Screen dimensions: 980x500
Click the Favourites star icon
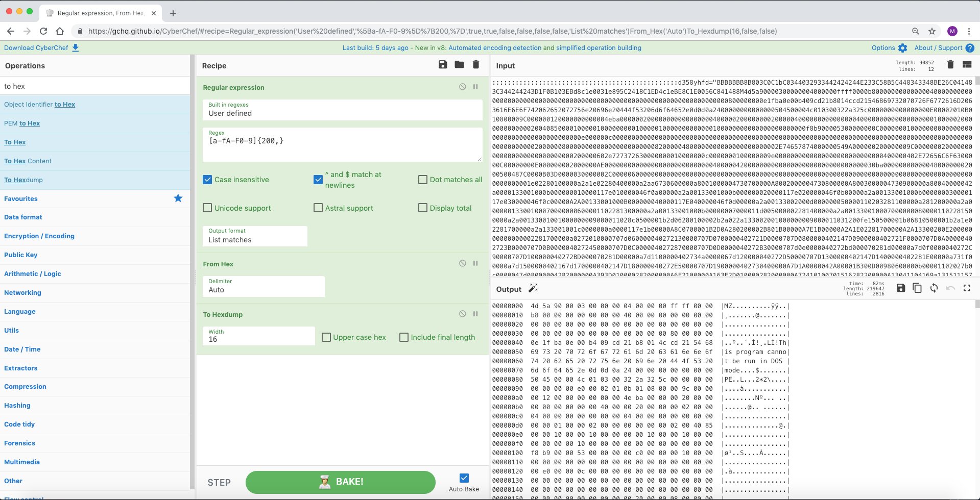point(178,198)
